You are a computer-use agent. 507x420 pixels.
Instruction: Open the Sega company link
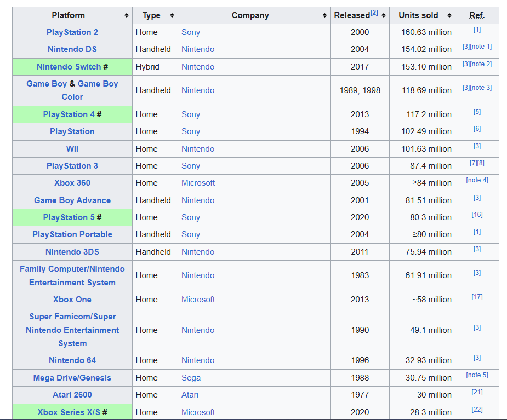click(x=191, y=378)
